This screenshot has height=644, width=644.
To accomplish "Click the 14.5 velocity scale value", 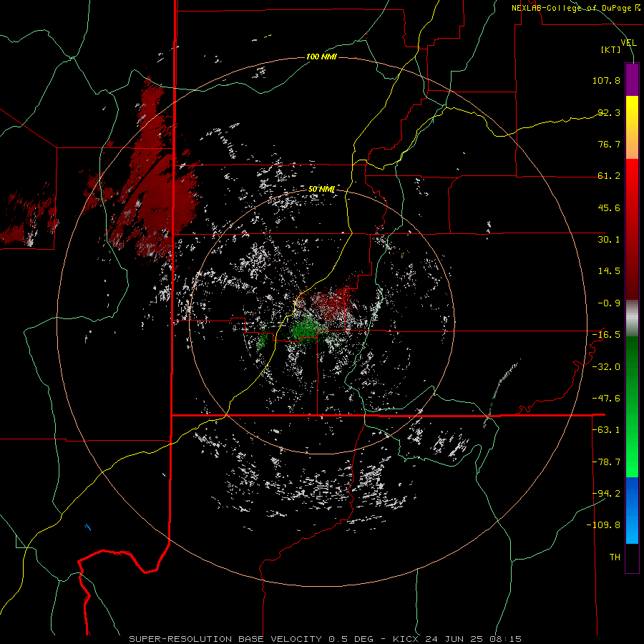I will 609,271.
